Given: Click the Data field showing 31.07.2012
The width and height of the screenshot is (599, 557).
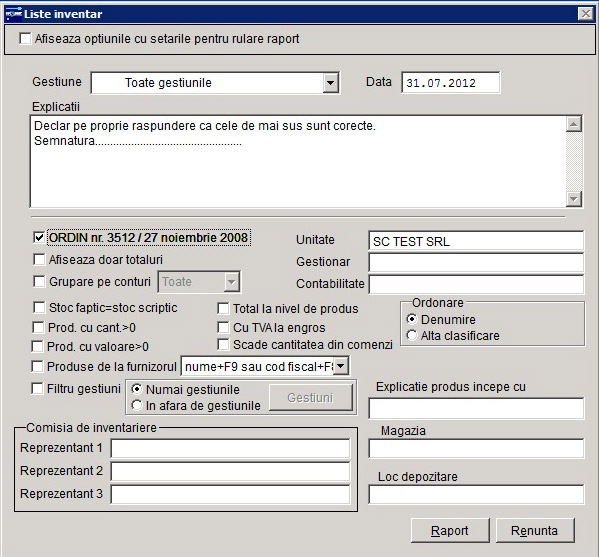Looking at the screenshot, I should point(450,83).
